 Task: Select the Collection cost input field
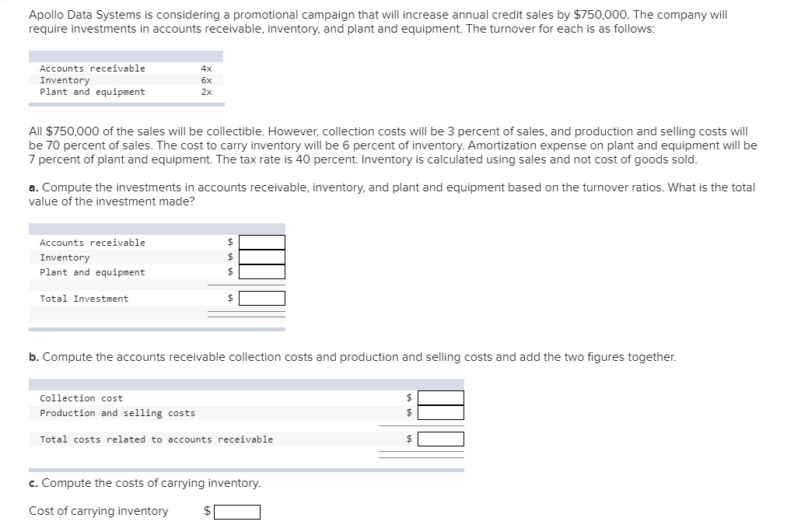pyautogui.click(x=441, y=398)
